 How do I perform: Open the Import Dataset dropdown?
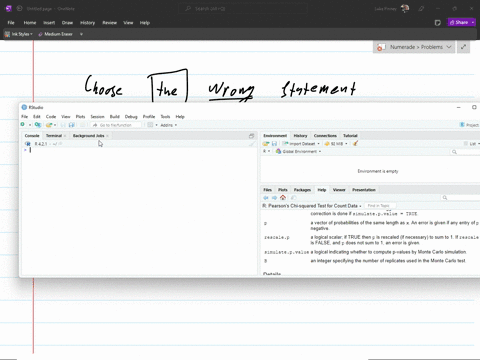[x=301, y=144]
